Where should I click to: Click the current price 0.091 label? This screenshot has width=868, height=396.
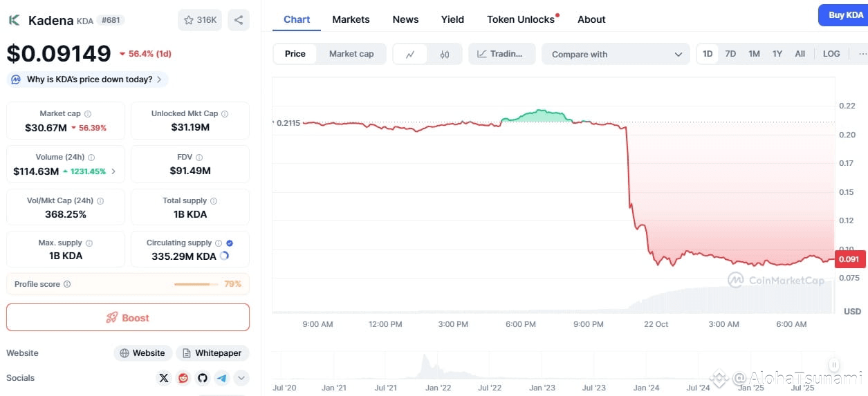(850, 259)
